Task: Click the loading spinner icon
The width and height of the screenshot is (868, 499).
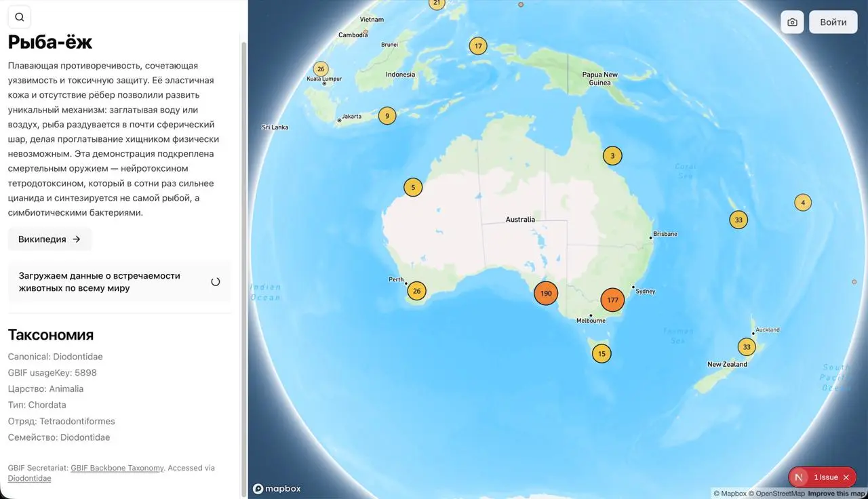Action: coord(216,282)
